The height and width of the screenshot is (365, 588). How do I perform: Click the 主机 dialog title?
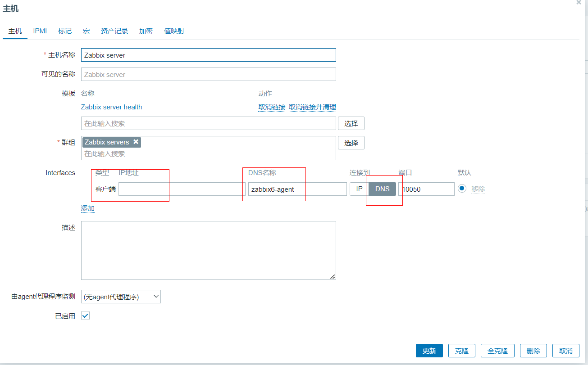click(11, 9)
